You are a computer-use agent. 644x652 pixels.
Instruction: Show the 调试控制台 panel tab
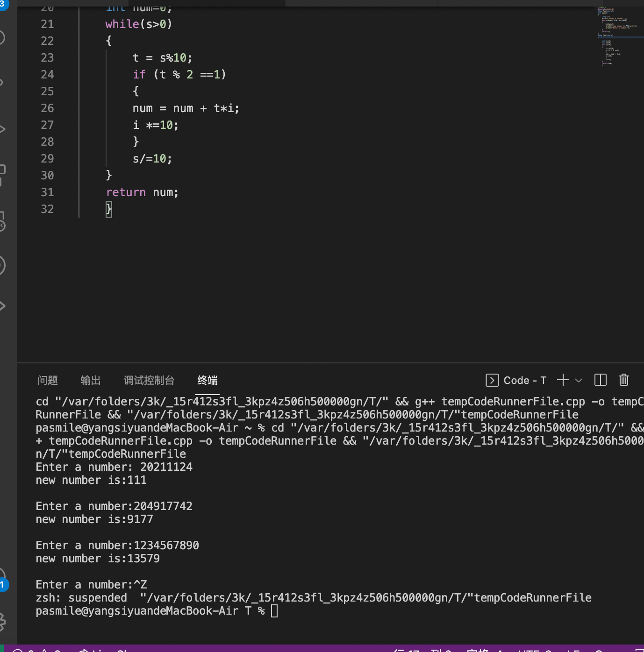tap(149, 380)
